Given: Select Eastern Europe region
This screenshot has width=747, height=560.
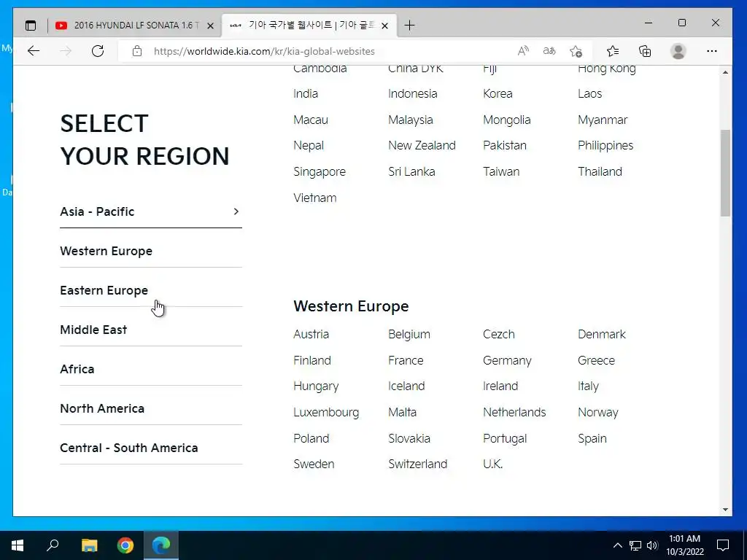Looking at the screenshot, I should (150, 290).
